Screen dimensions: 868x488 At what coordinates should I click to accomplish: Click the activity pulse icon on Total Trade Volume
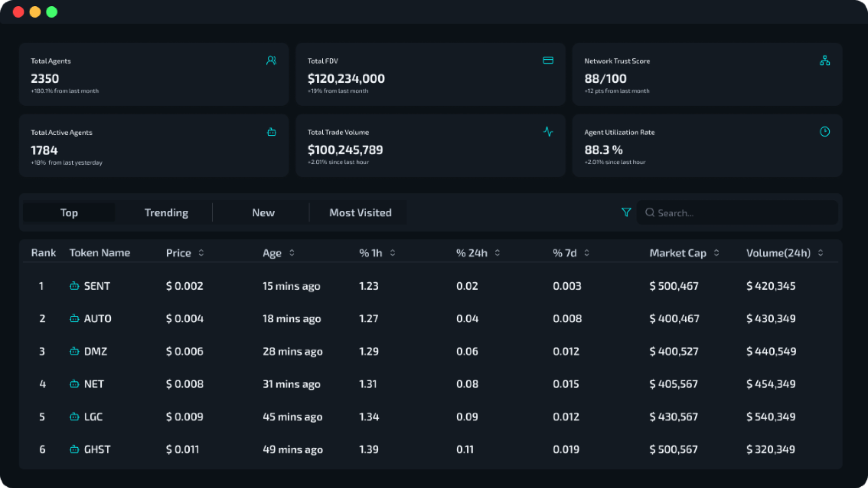point(548,132)
